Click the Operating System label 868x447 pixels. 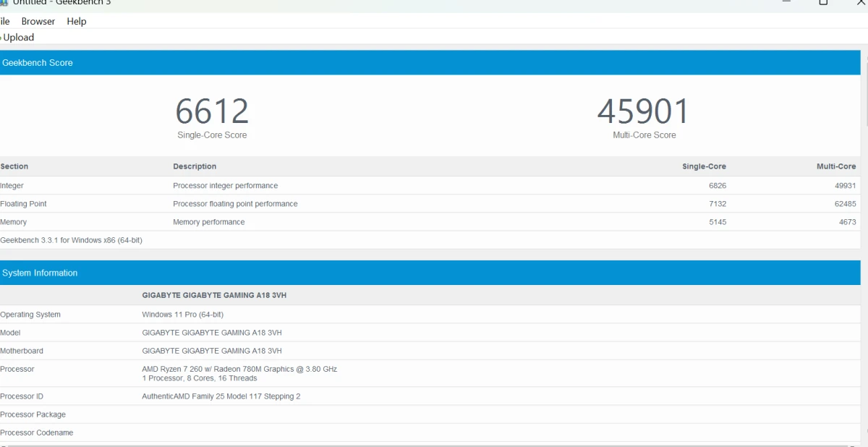click(x=30, y=315)
